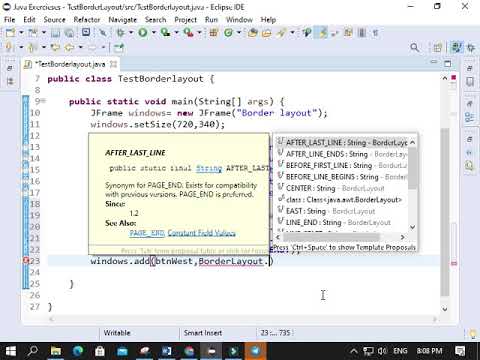The width and height of the screenshot is (480, 360).
Task: Click the Coverage run icon
Action: click(x=165, y=33)
